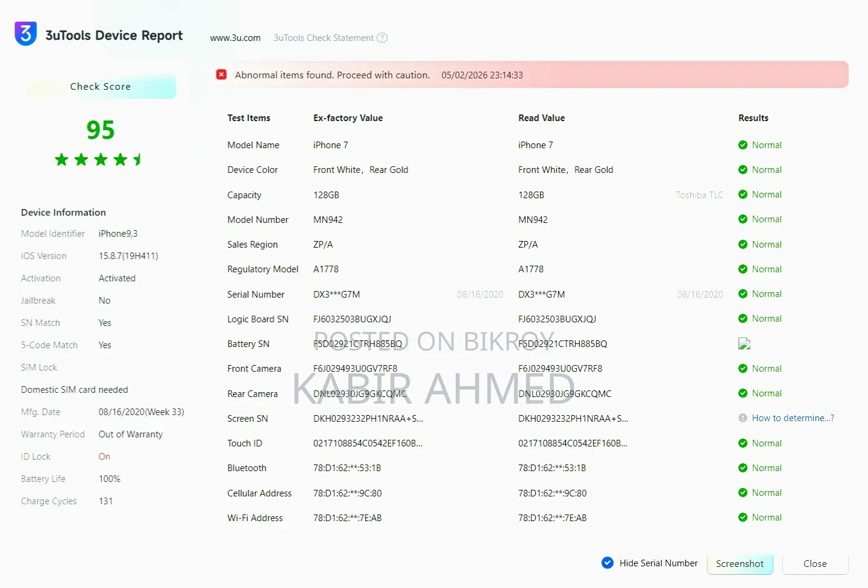Open the How to determine link
Screen dimensions: 868x588
tap(793, 418)
